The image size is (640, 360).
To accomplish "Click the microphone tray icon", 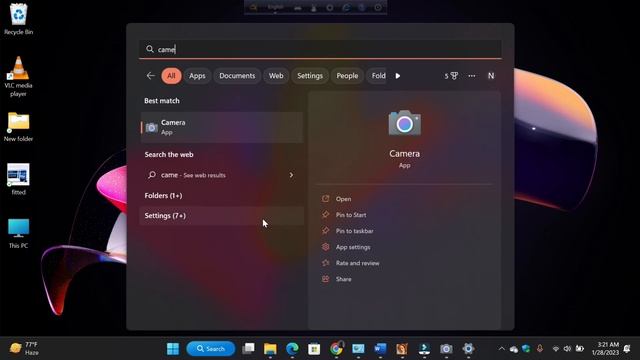I will (540, 349).
